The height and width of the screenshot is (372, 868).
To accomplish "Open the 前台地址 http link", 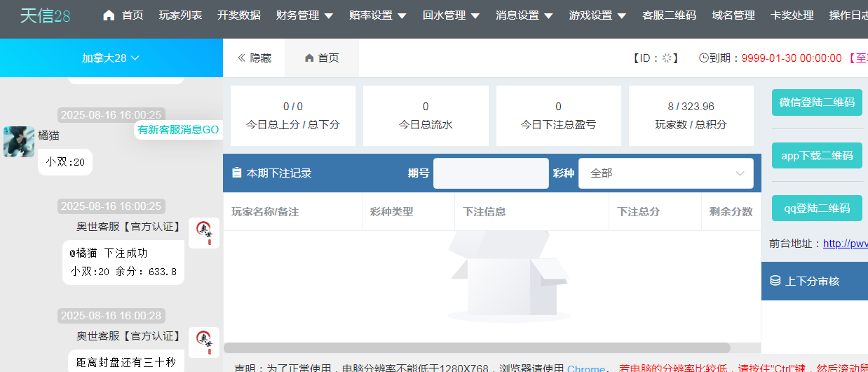I will click(x=845, y=244).
